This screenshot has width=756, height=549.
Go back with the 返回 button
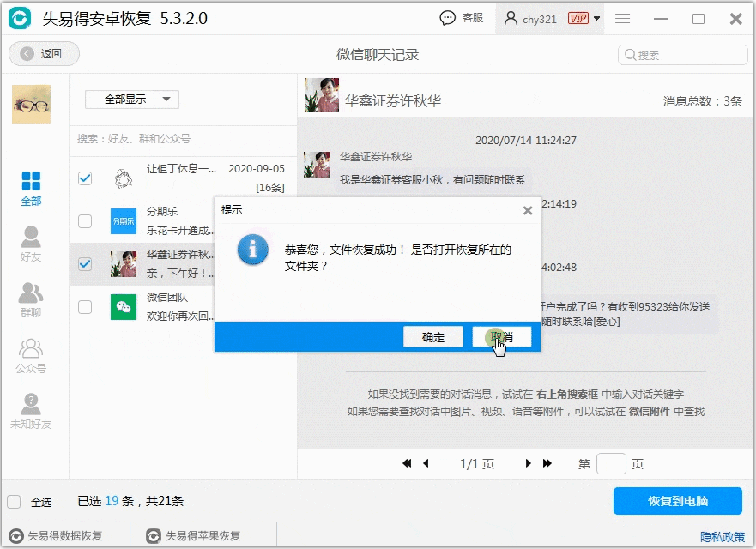(x=44, y=53)
